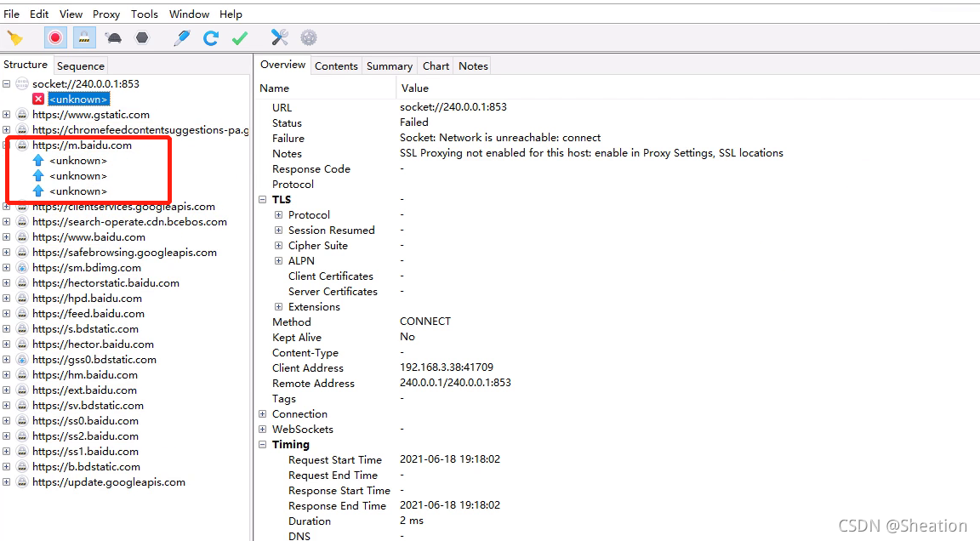Select the https://m.baidu.com host

pos(82,145)
